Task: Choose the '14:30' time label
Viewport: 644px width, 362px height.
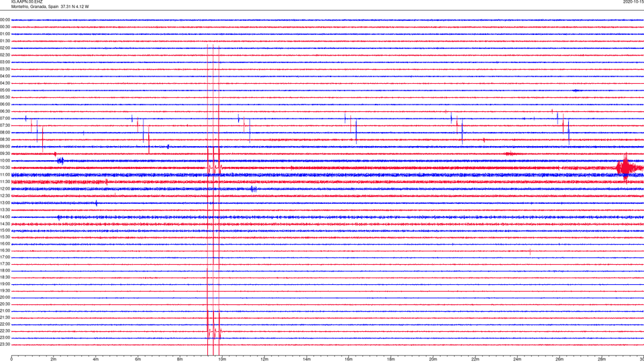Action: click(5, 224)
